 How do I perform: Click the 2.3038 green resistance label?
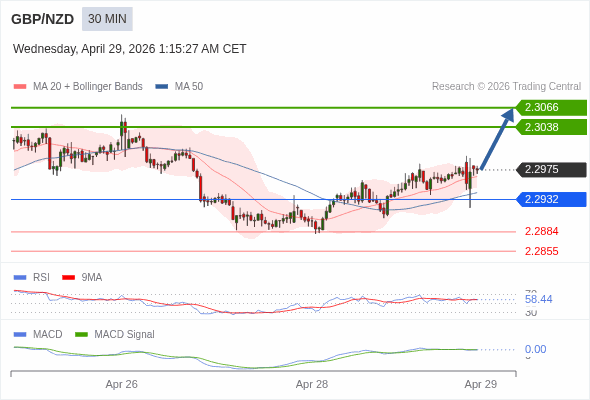coord(551,127)
